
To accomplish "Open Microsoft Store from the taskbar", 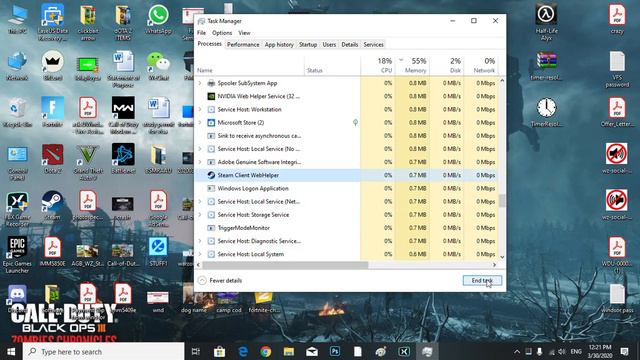I will click(x=220, y=351).
